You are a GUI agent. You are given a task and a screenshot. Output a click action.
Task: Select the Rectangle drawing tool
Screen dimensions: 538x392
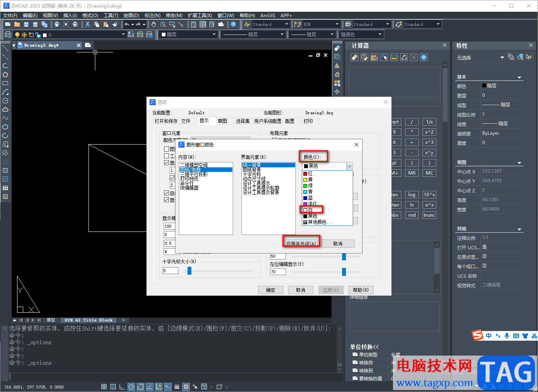(x=5, y=83)
